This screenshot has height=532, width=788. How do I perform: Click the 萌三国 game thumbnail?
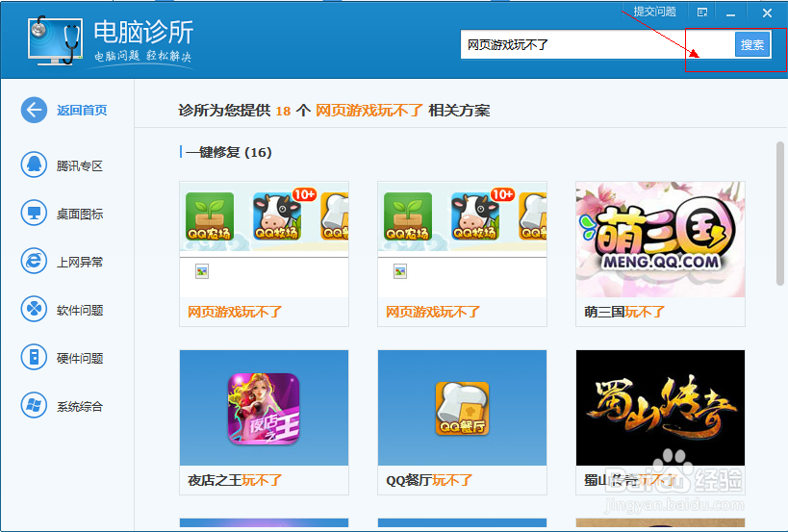click(x=660, y=240)
